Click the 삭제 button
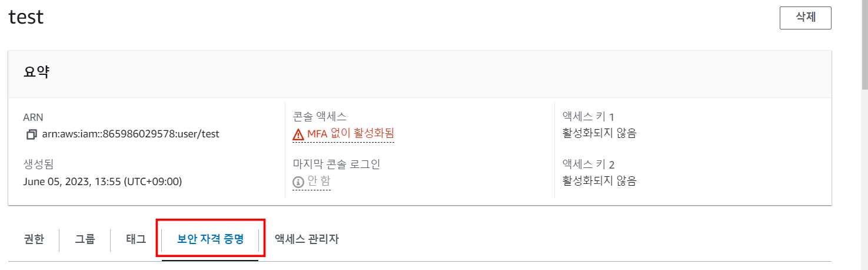The image size is (868, 270). coord(805,18)
